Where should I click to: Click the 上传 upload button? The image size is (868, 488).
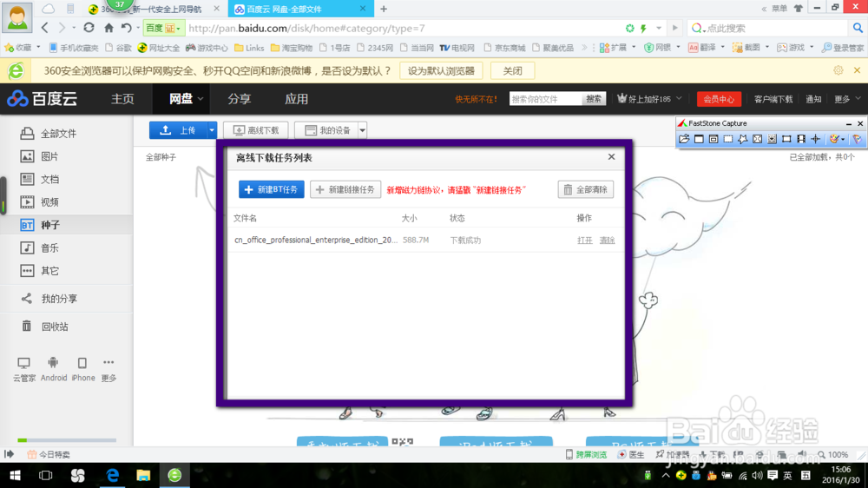click(178, 130)
